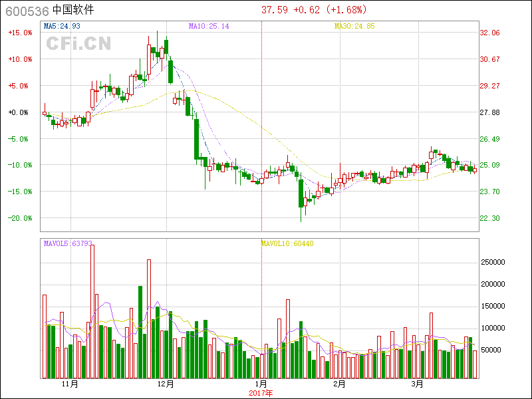532x399 pixels.
Task: Click the 3月 date marker
Action: pos(417,384)
